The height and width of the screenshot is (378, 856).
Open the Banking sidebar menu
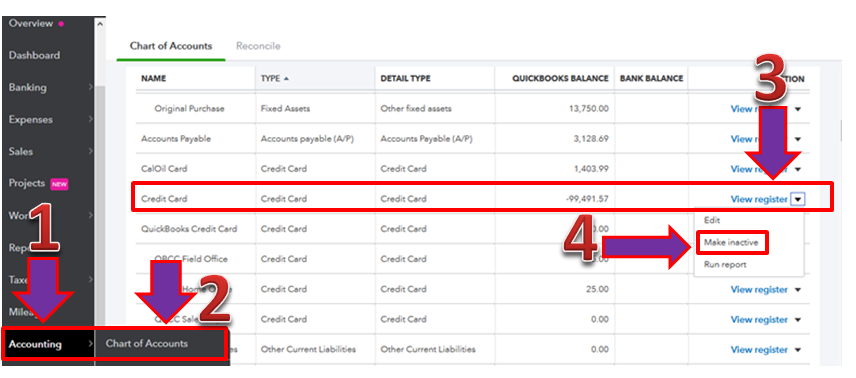click(x=27, y=87)
